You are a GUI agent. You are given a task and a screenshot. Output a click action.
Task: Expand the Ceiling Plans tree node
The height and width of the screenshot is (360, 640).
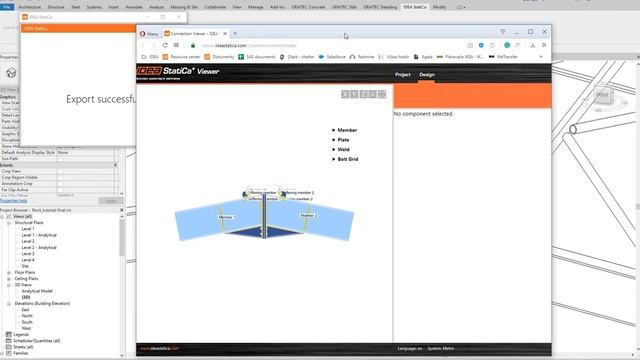coord(9,279)
